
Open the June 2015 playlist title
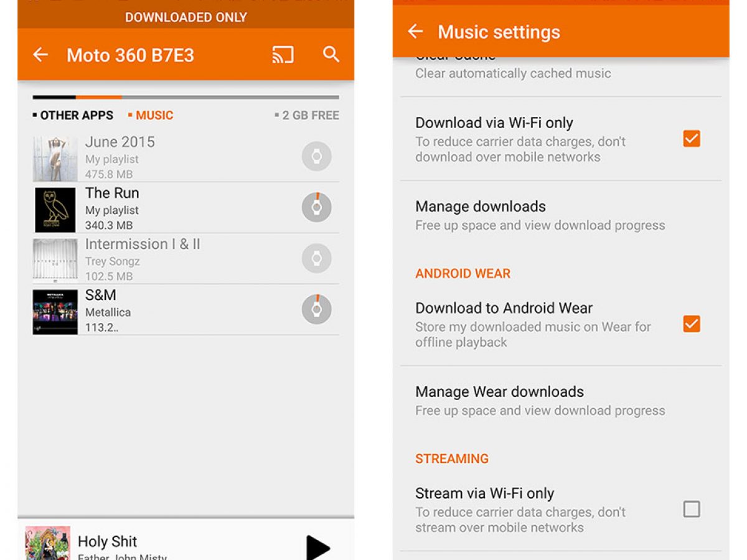click(120, 142)
